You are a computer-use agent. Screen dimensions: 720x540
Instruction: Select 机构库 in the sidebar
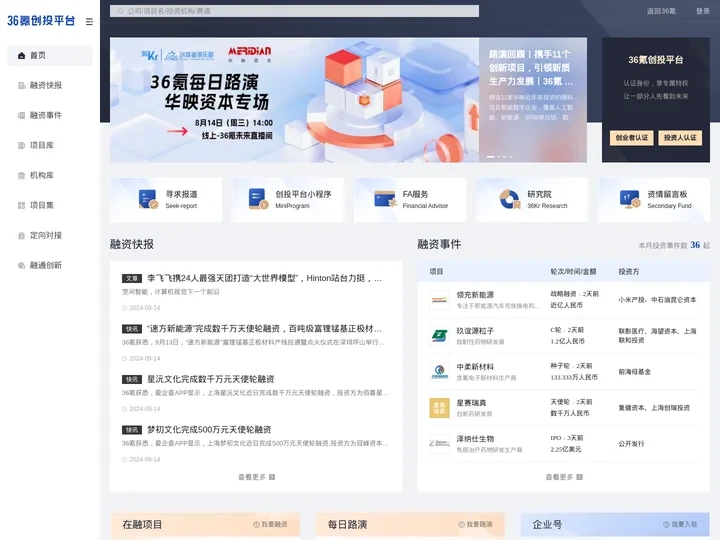pyautogui.click(x=42, y=175)
